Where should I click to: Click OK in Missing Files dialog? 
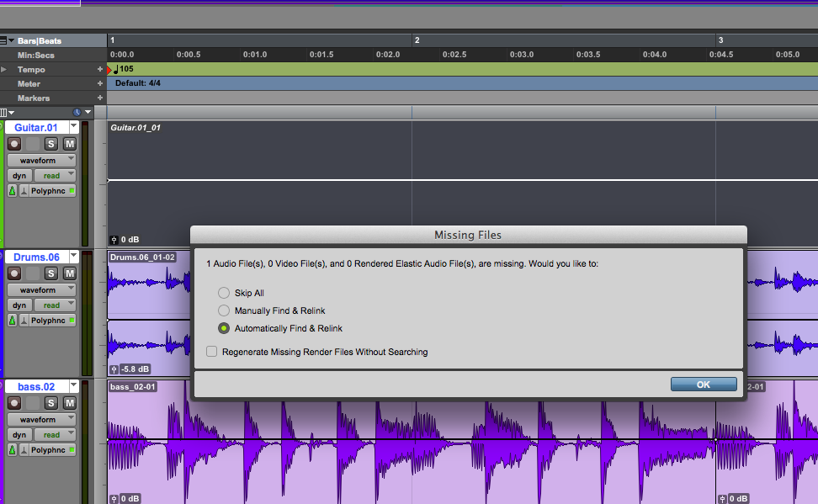point(704,385)
